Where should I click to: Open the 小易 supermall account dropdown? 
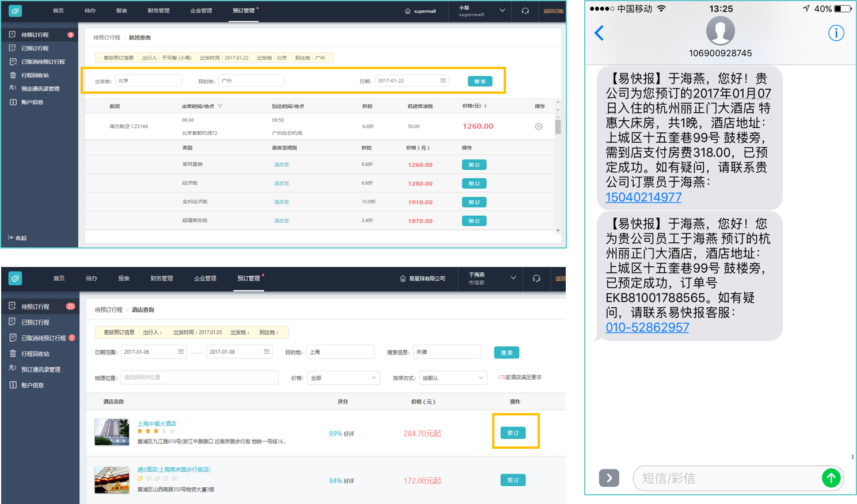point(502,11)
